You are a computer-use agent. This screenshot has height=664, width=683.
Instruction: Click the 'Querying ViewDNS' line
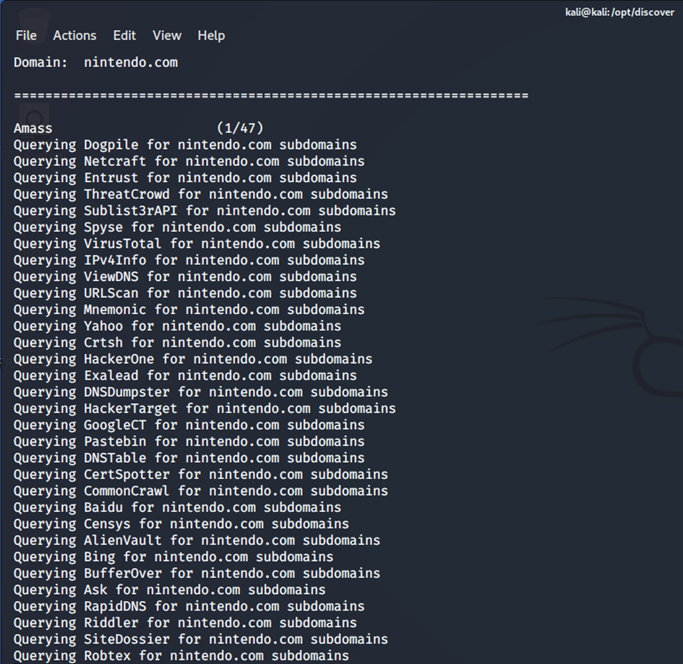point(185,277)
